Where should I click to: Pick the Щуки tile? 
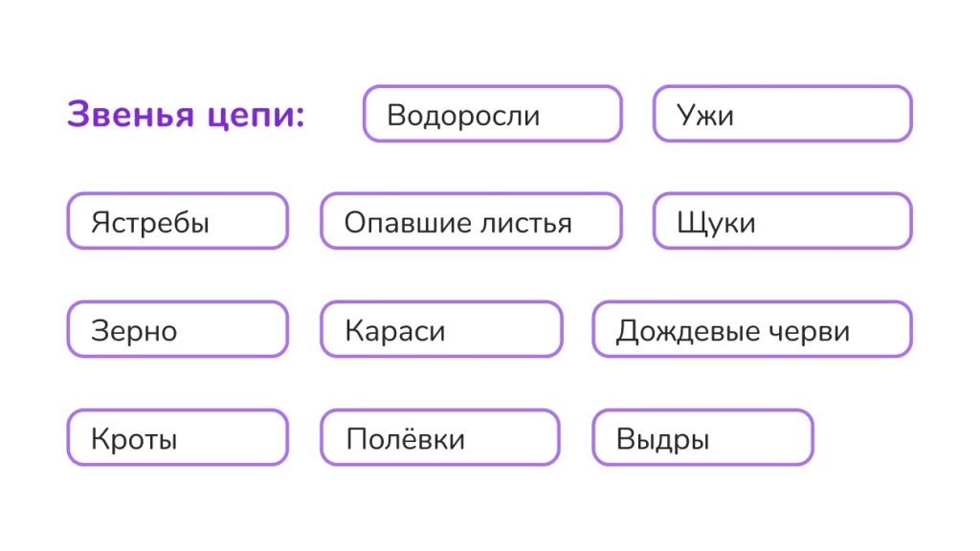[x=782, y=222]
